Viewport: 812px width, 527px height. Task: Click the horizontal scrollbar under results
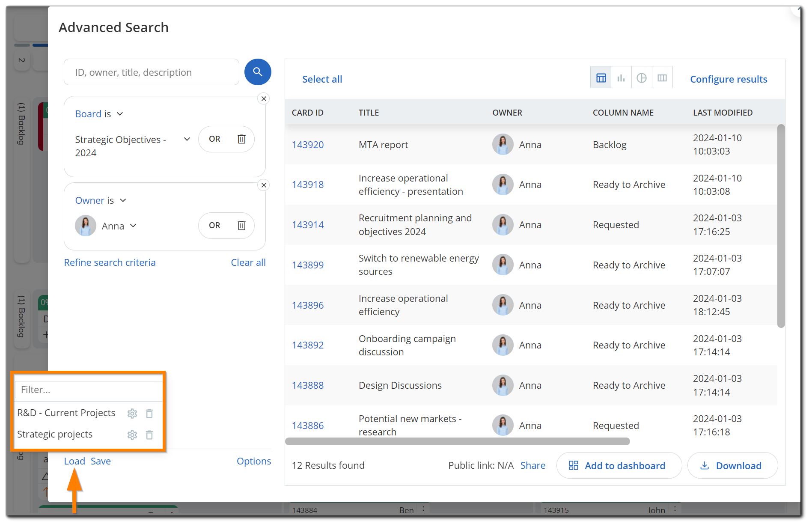457,441
